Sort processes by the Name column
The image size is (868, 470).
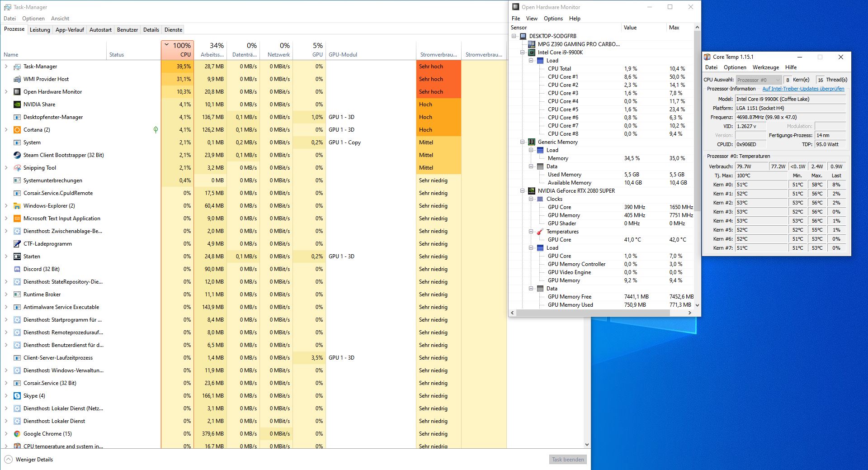pyautogui.click(x=53, y=50)
